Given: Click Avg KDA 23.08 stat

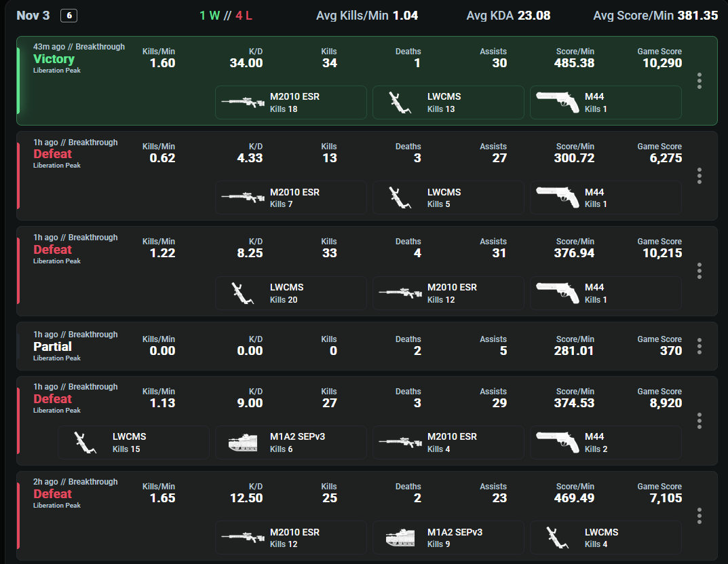Looking at the screenshot, I should (x=508, y=16).
